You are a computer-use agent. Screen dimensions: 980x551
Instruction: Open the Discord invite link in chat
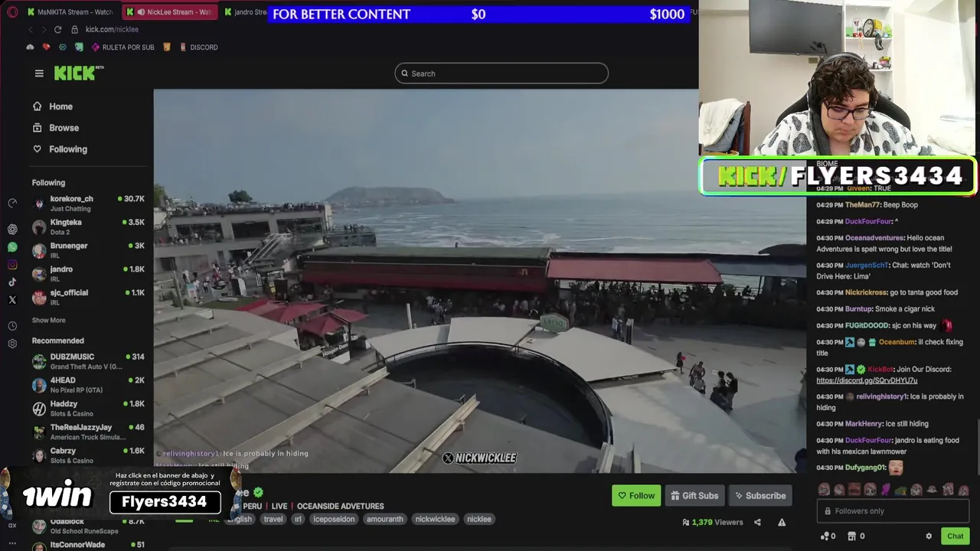click(866, 380)
